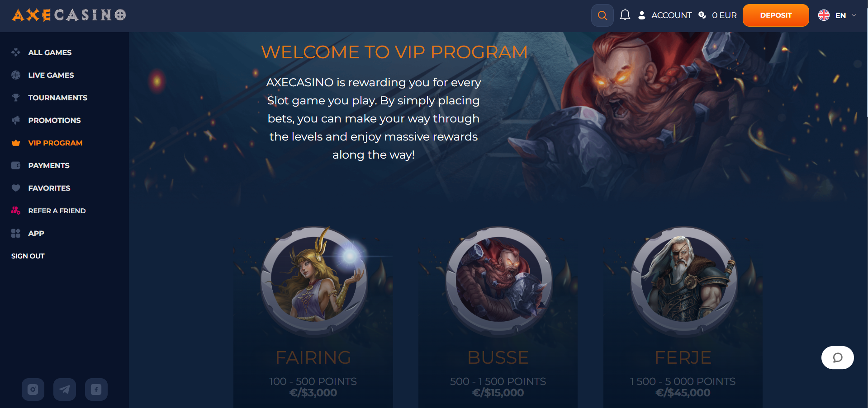Click the orange Deposit button
Viewport: 868px width, 408px height.
click(x=776, y=15)
